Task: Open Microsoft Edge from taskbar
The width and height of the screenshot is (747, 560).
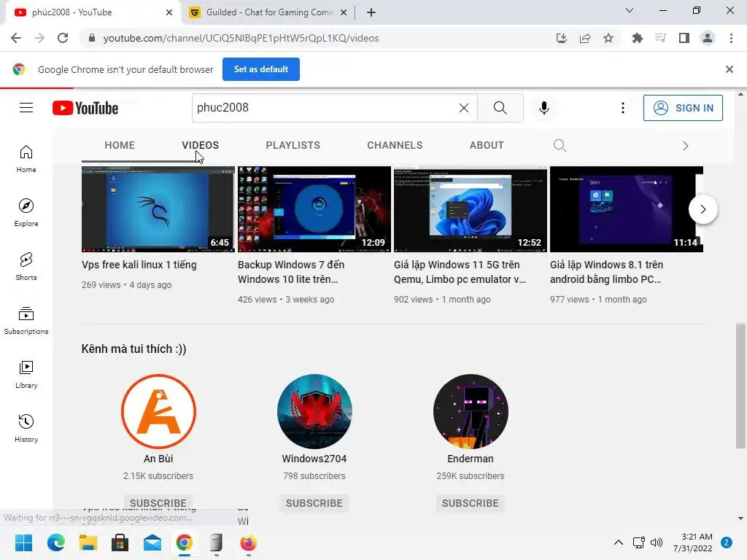Action: [55, 542]
